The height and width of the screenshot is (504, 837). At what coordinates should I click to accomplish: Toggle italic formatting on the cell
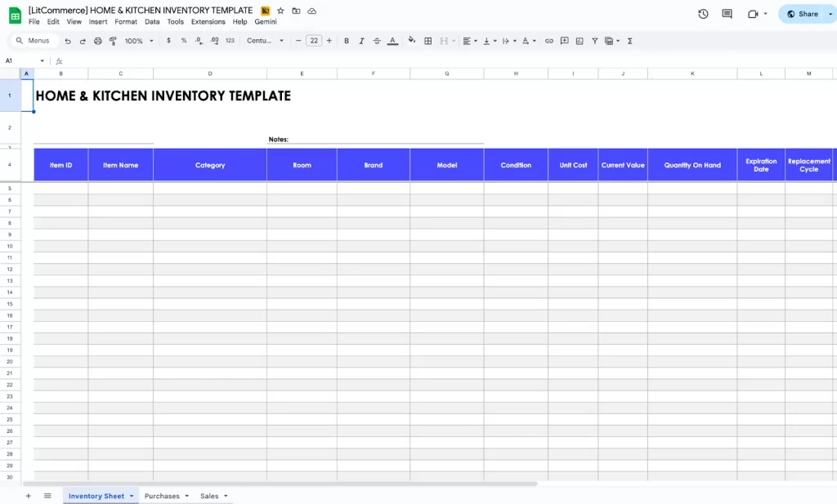pos(361,40)
